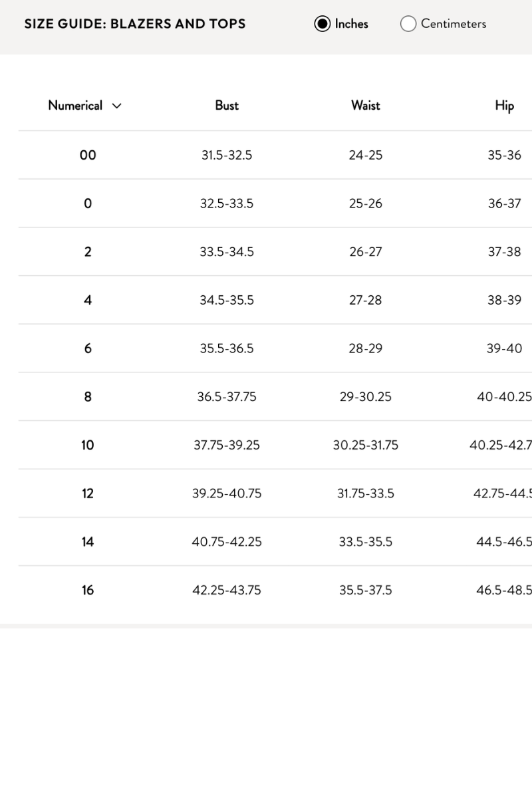532x798 pixels.
Task: Open the Numerical size type dropdown
Action: [75, 105]
